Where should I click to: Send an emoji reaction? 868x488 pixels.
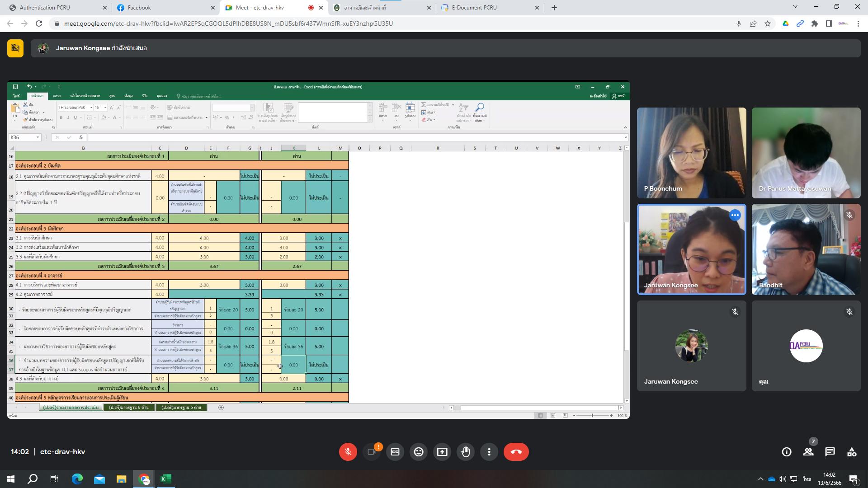tap(419, 452)
